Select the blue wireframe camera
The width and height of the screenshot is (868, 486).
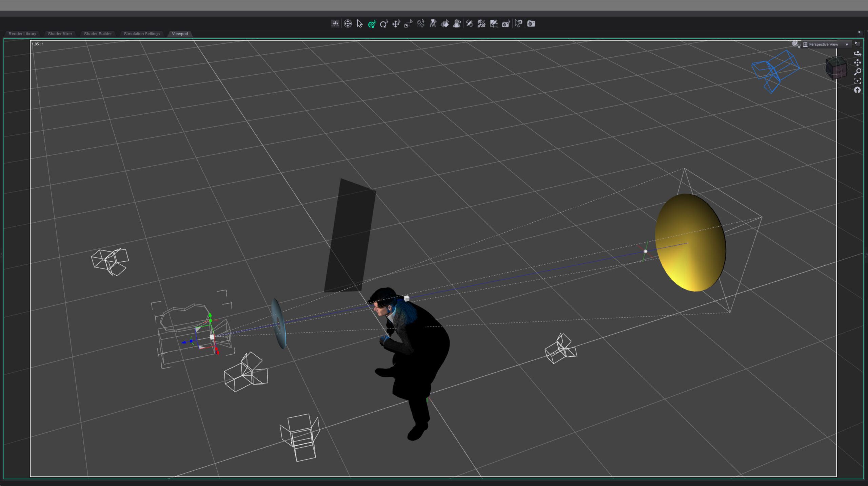click(775, 71)
